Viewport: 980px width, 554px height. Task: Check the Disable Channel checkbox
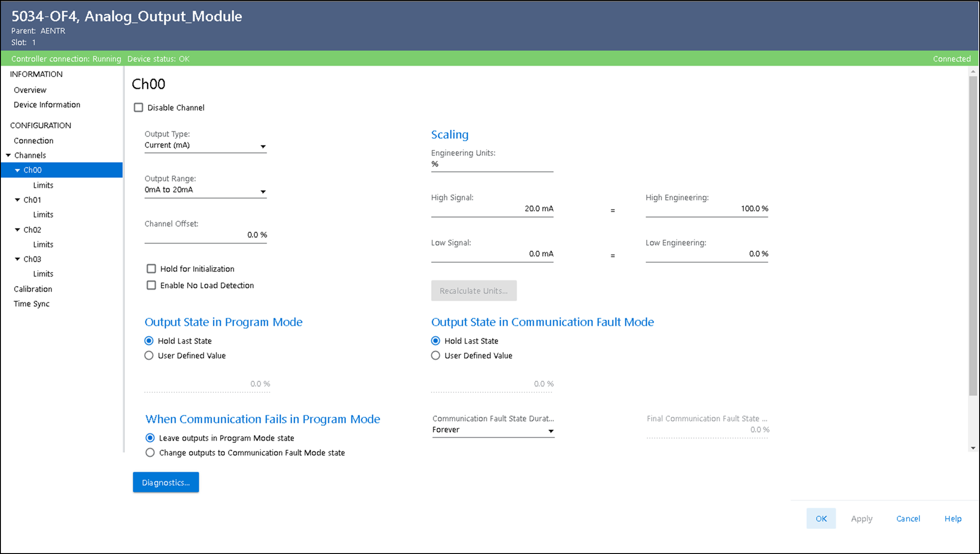click(x=139, y=108)
